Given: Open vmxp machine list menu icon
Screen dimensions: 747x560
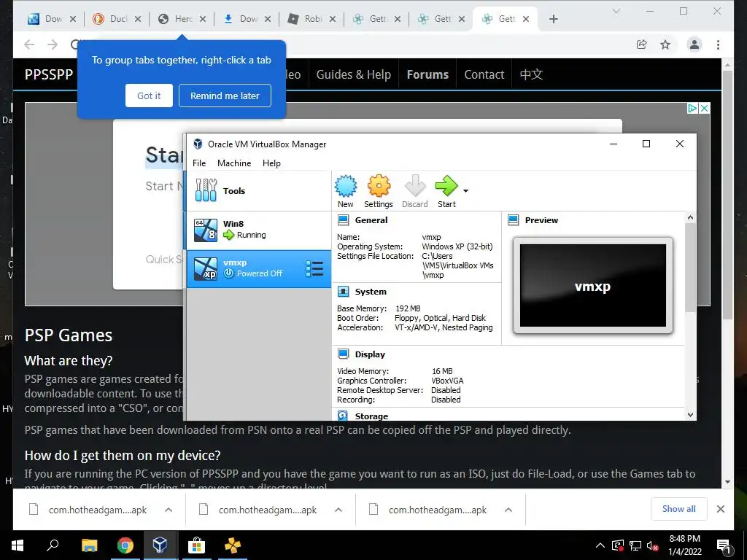Looking at the screenshot, I should click(x=314, y=268).
